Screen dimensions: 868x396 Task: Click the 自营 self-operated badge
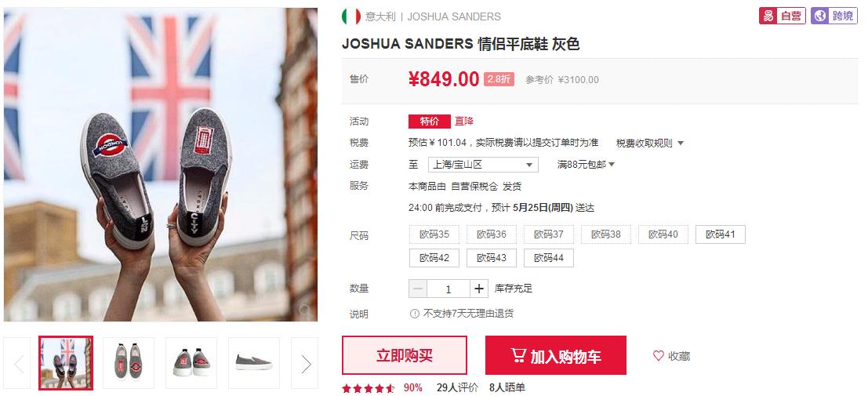click(x=783, y=16)
